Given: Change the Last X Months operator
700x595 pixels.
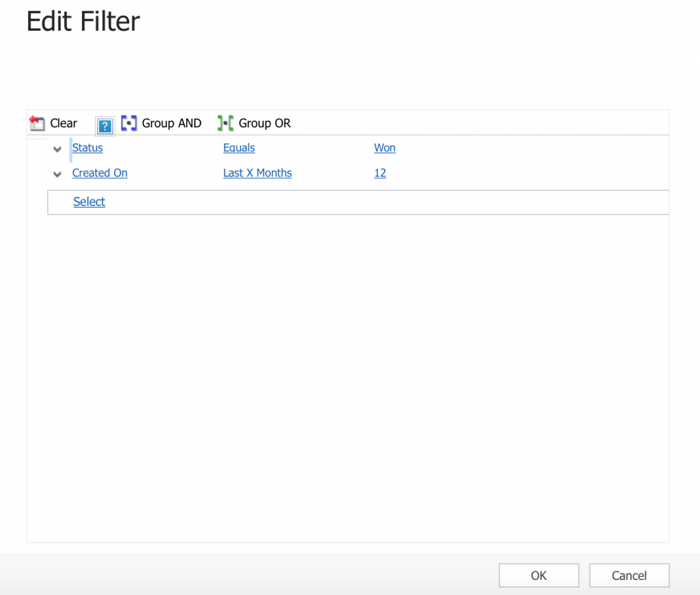Looking at the screenshot, I should pyautogui.click(x=257, y=173).
